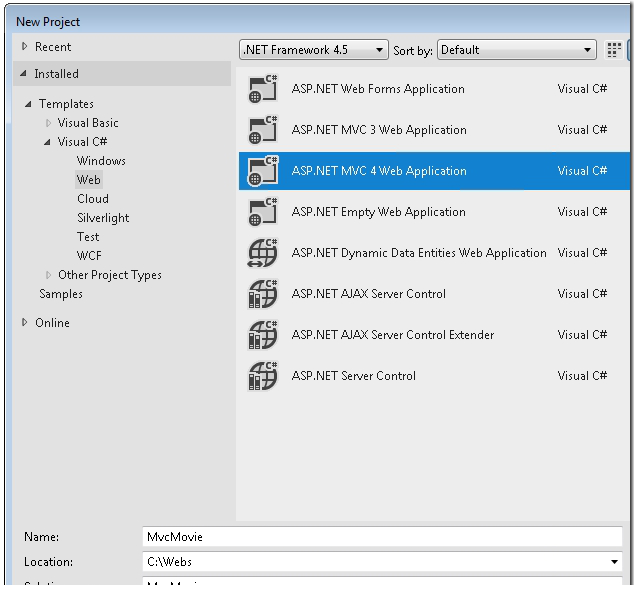Click the New Project dialog title
The width and height of the screenshot is (634, 608).
(48, 22)
